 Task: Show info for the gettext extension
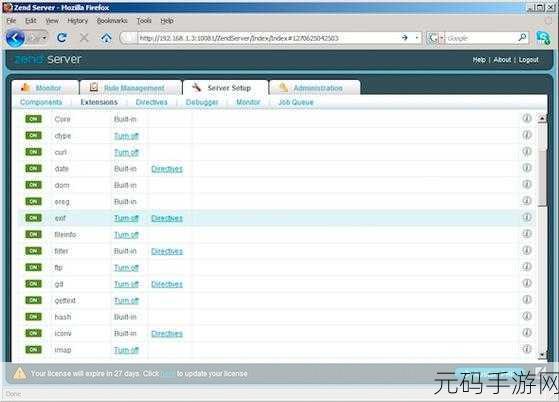coord(527,300)
